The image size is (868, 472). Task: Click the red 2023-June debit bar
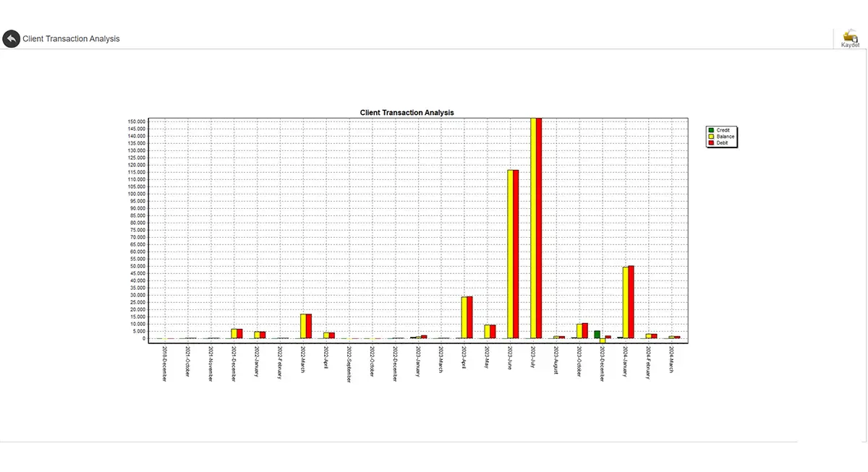pos(516,254)
